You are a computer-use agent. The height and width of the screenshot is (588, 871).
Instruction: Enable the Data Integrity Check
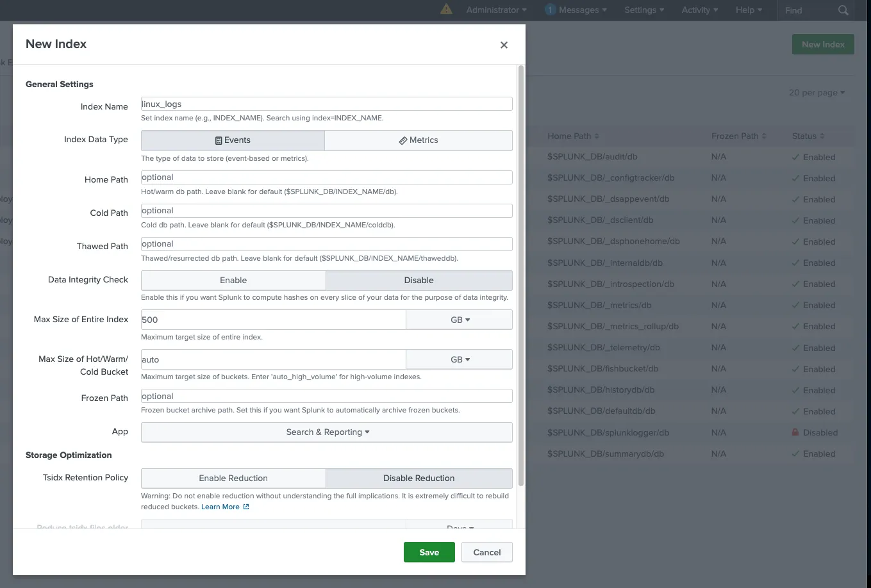click(x=233, y=280)
